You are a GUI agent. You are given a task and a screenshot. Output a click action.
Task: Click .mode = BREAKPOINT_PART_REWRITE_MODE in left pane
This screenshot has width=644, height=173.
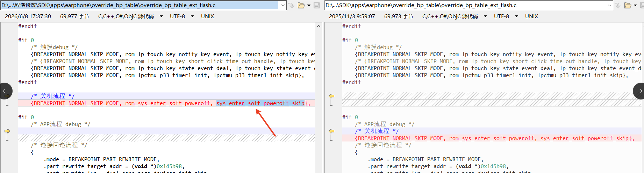pos(101,159)
